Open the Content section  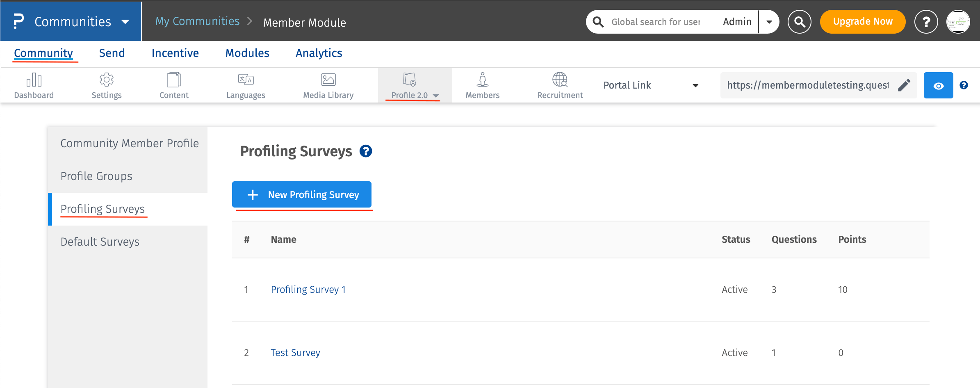(174, 85)
